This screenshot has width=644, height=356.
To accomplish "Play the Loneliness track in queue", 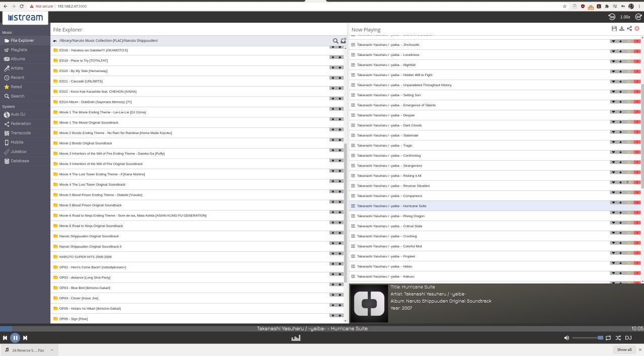I will click(x=496, y=55).
